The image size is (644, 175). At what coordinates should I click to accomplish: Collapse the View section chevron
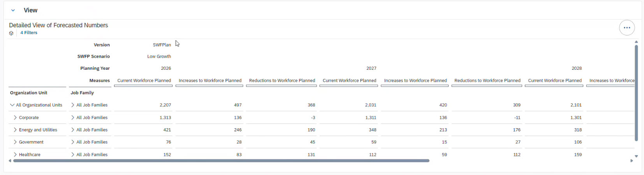(13, 11)
